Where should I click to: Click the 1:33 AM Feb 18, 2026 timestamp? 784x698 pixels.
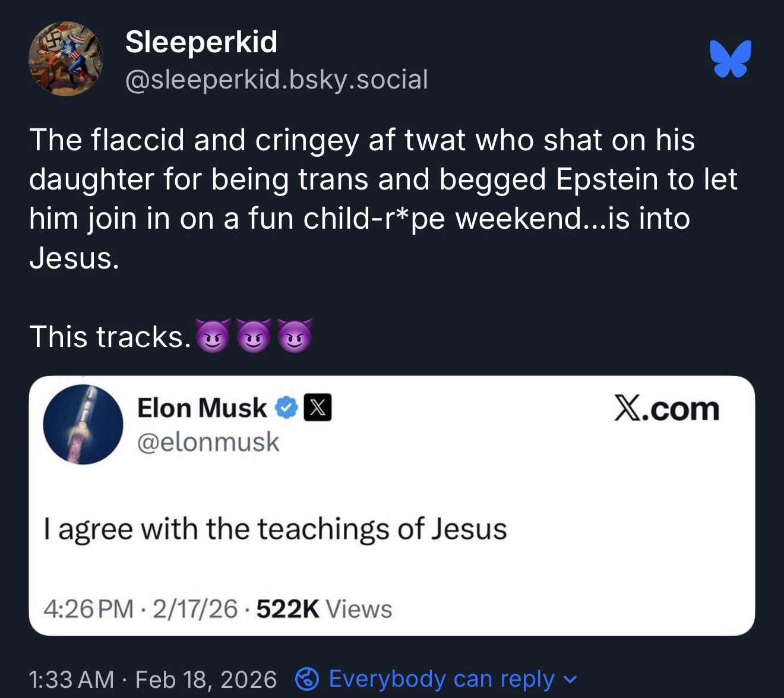point(153,680)
